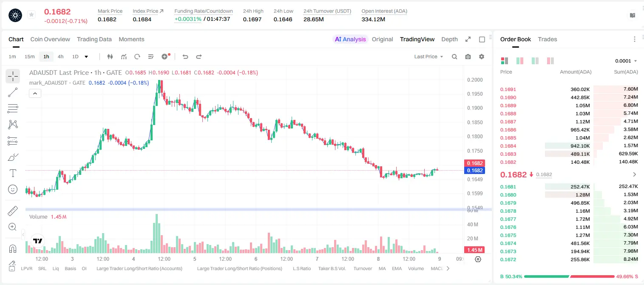Collapse the chart legend with chevron
The image size is (644, 285).
point(35,93)
